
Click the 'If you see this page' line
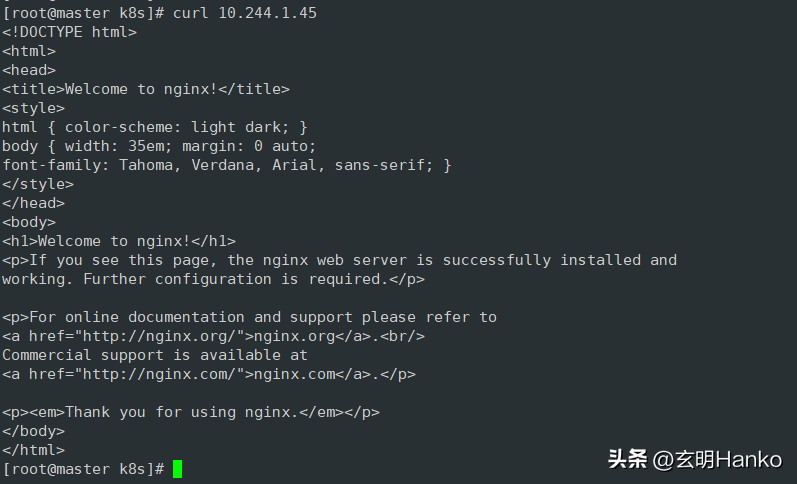339,260
